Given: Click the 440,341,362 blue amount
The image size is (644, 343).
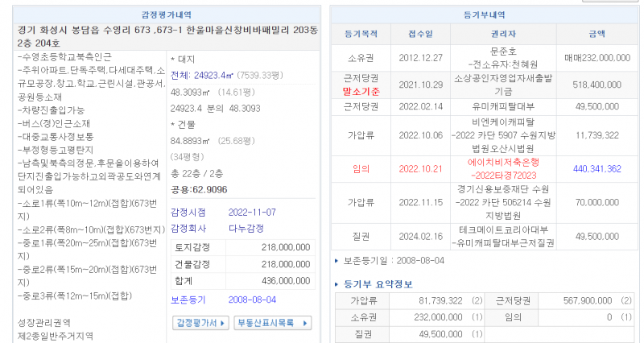Looking at the screenshot, I should (597, 168).
